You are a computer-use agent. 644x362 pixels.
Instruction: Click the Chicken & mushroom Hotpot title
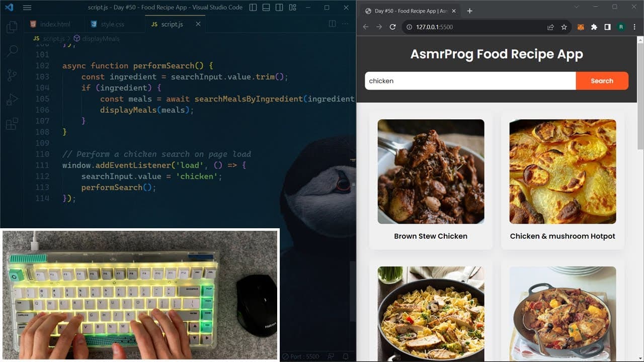[x=562, y=236]
